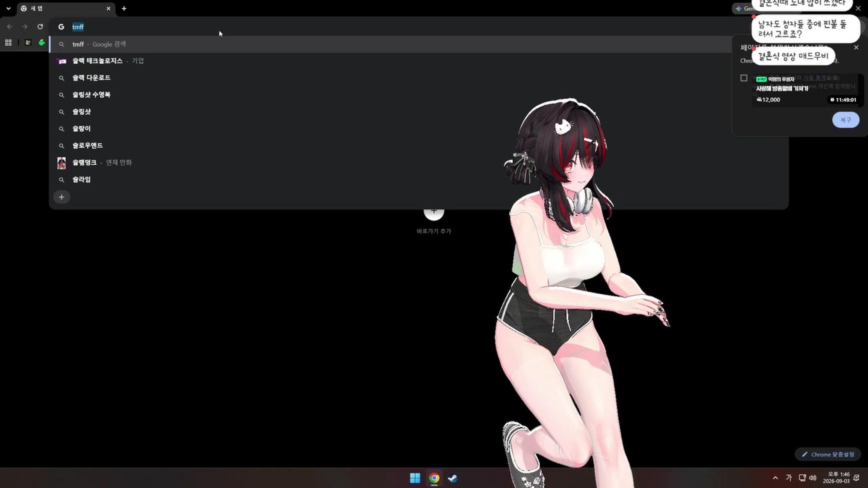Open the tab search dropdown arrow
Screen dimensions: 868x488
pyautogui.click(x=8, y=8)
